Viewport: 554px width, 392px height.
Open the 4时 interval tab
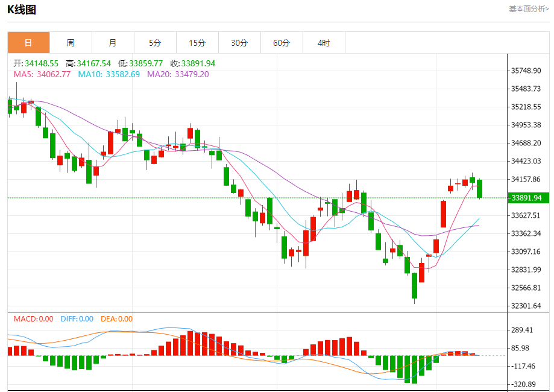pyautogui.click(x=324, y=43)
